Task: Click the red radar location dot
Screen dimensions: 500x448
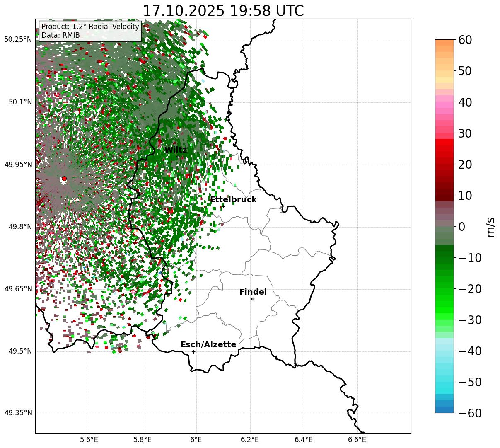Action: (x=64, y=179)
